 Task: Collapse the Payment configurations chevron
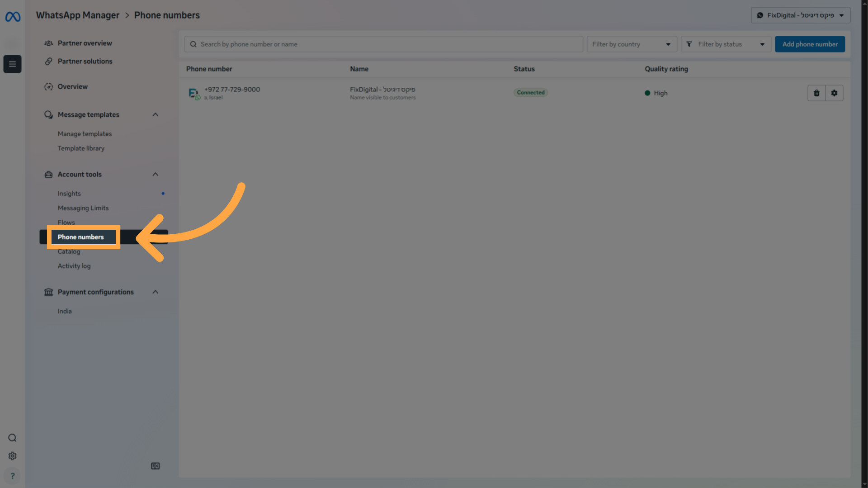[155, 292]
